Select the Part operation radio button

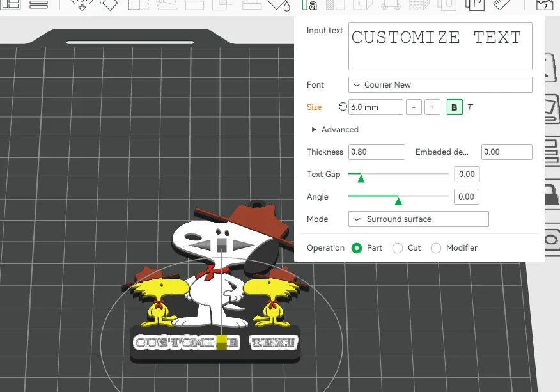click(x=357, y=248)
